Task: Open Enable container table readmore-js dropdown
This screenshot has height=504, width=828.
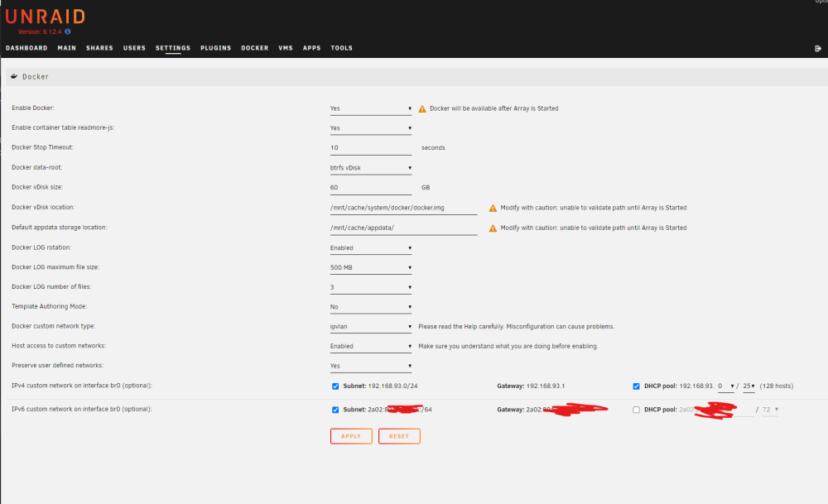Action: click(x=371, y=128)
